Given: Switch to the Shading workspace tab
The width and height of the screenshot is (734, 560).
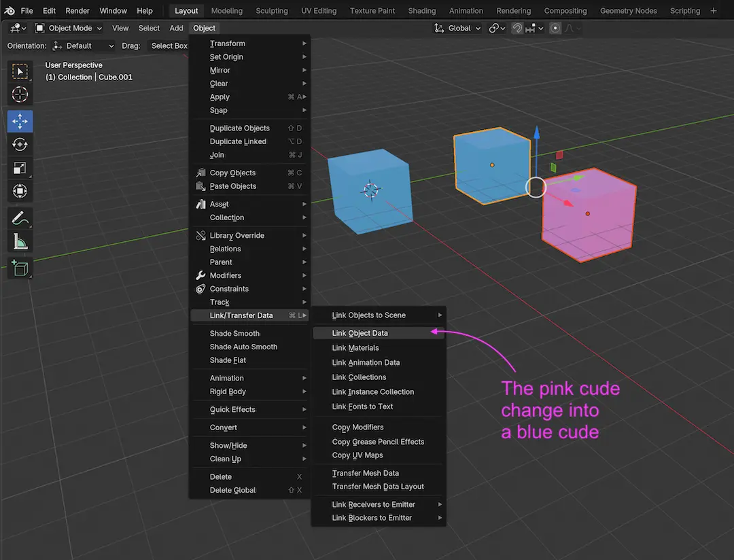Looking at the screenshot, I should pos(422,10).
